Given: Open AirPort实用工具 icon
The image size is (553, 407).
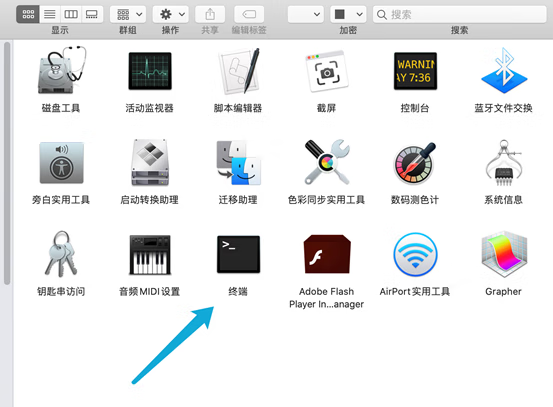Looking at the screenshot, I should pos(415,254).
